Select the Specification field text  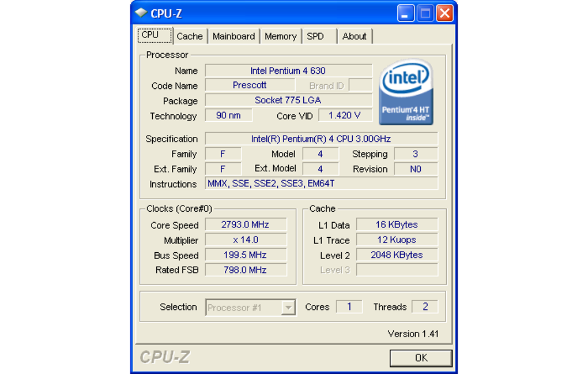coord(321,139)
